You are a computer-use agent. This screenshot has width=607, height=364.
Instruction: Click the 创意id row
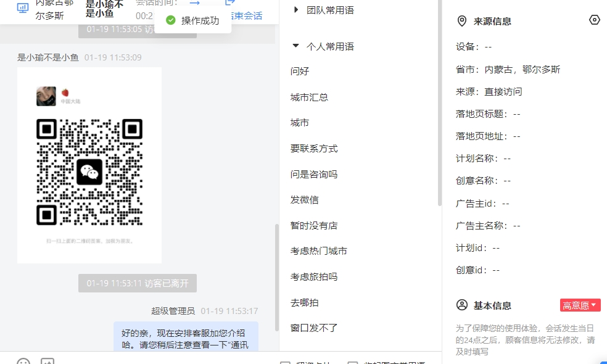pos(477,270)
